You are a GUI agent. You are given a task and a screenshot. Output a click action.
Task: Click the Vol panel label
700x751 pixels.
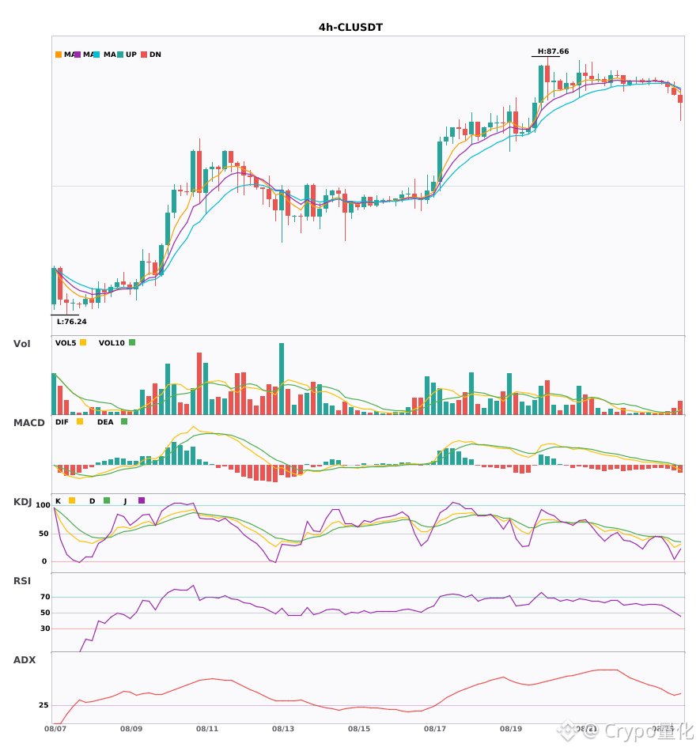point(21,344)
